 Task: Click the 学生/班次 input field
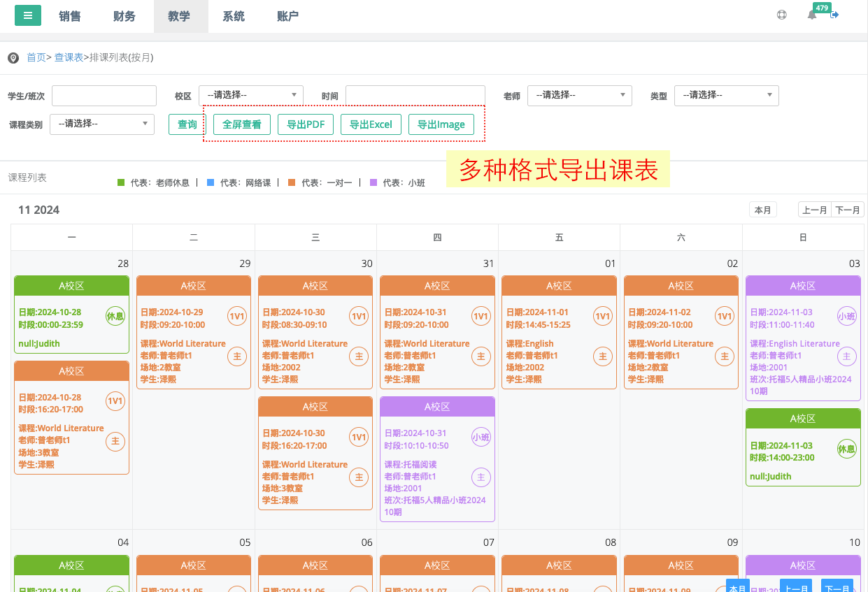104,96
